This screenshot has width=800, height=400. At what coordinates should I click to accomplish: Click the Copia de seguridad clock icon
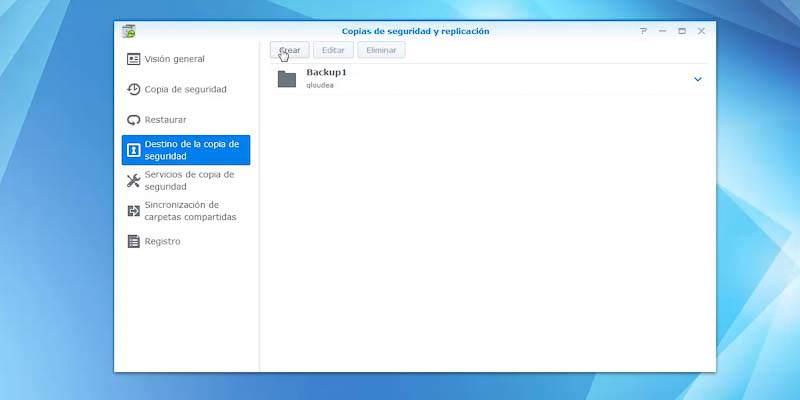[x=133, y=89]
